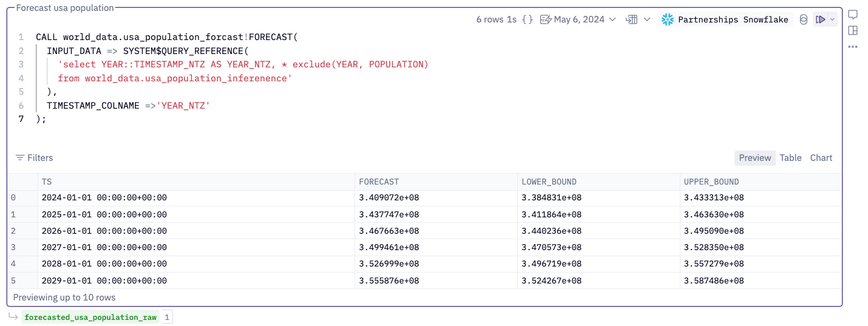Click forecast value 3.499461e+08

click(388, 247)
